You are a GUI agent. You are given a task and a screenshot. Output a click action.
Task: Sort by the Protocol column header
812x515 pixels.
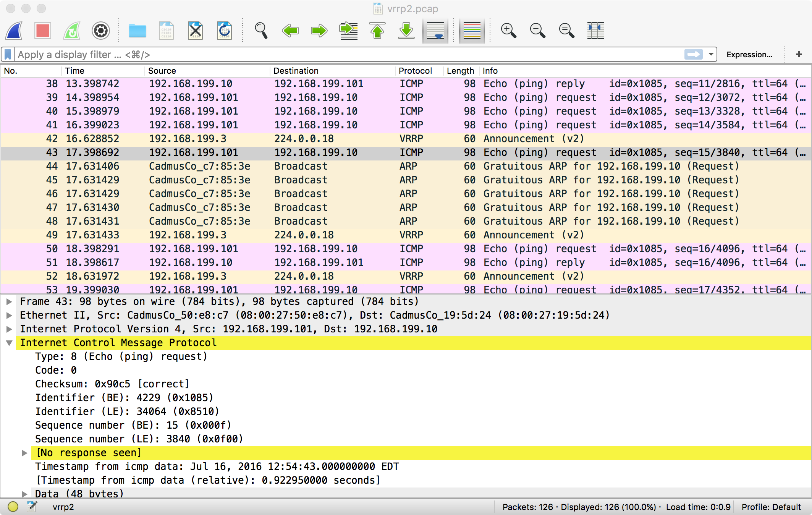pyautogui.click(x=415, y=71)
